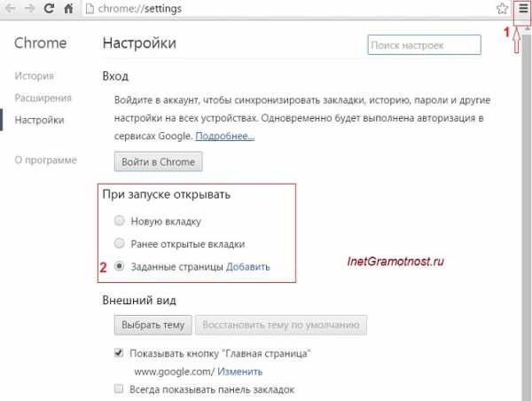Bookmark page with the star icon
532x401 pixels.
(502, 9)
